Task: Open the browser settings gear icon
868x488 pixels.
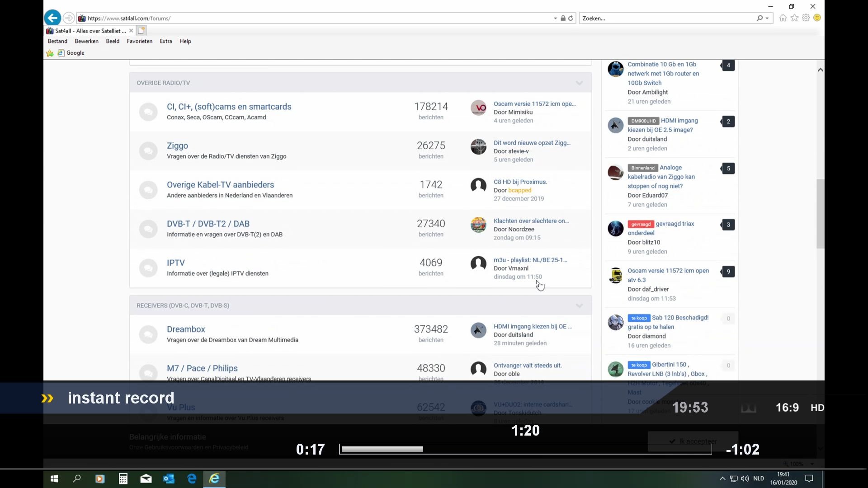Action: (806, 18)
